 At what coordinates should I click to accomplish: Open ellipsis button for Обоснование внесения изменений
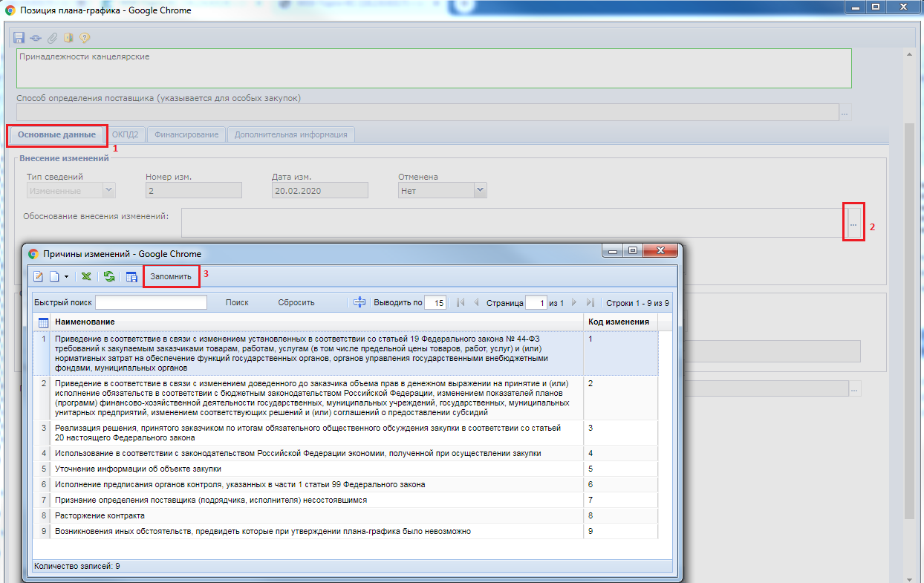(x=853, y=224)
